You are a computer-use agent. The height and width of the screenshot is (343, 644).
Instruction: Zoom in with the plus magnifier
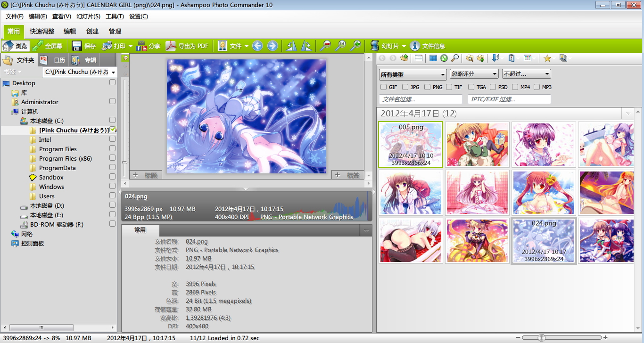[x=355, y=46]
